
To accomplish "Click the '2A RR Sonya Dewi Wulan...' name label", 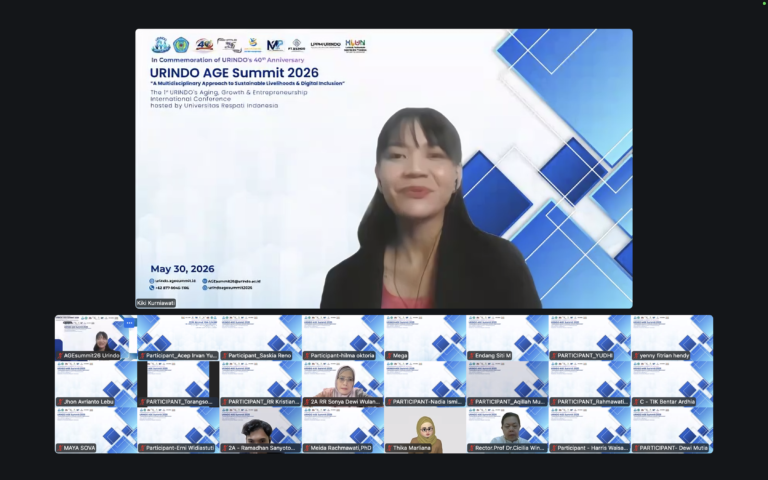I will click(342, 402).
